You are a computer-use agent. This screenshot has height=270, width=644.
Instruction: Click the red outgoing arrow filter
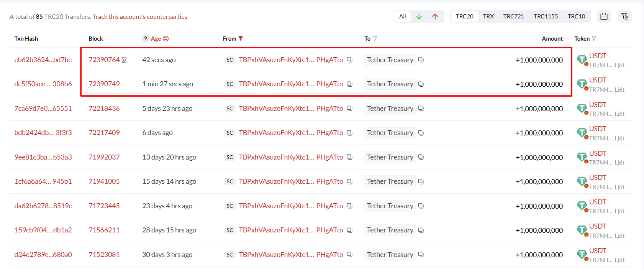point(435,16)
